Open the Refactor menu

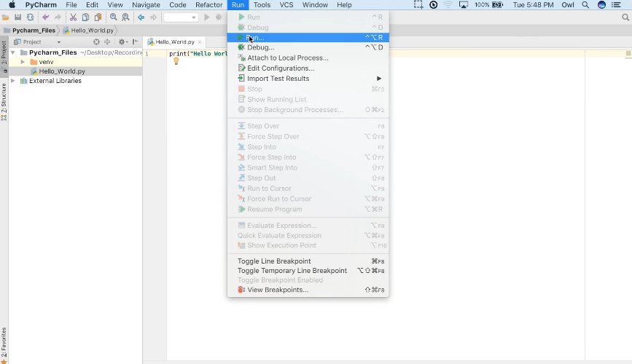coord(208,5)
